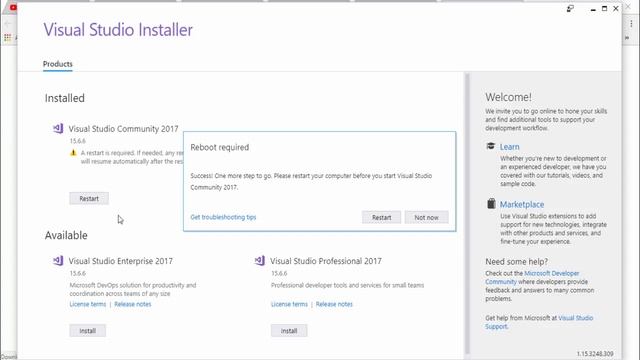
Task: Open the Visual Studio Support link
Action: click(x=539, y=322)
